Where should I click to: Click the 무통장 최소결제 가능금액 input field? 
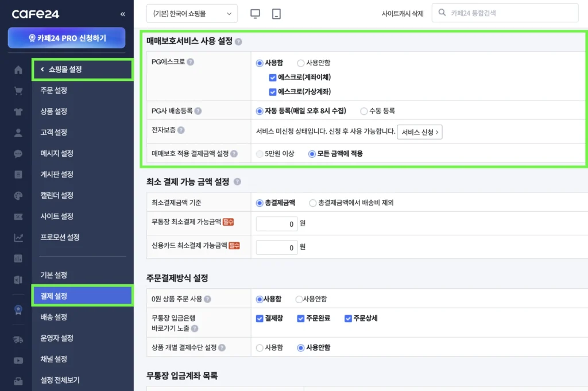276,223
